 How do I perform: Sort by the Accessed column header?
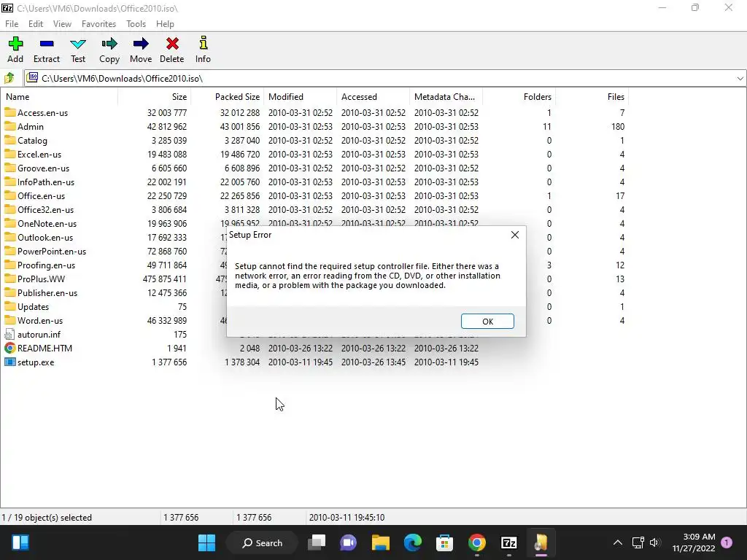(373, 97)
